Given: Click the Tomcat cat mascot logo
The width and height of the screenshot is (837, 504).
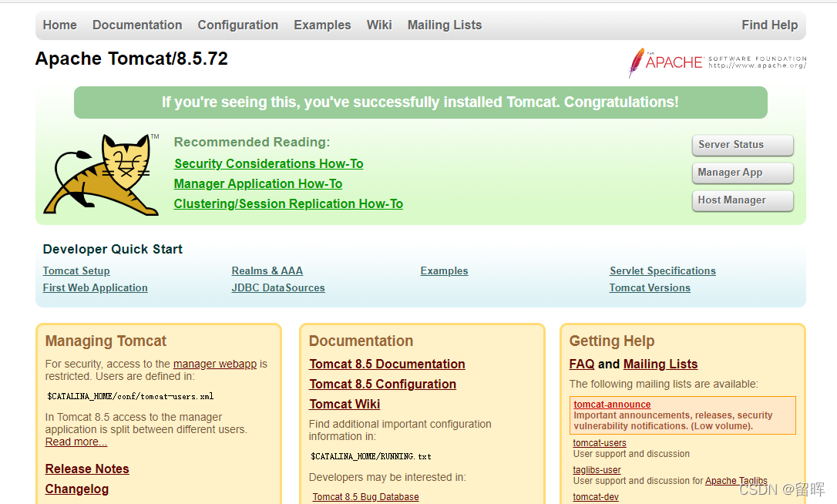Looking at the screenshot, I should (x=102, y=175).
